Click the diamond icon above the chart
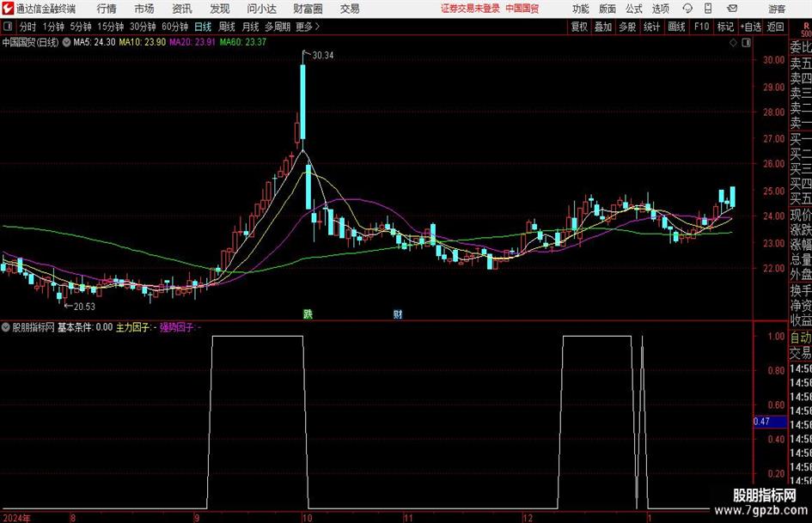812x523 pixels. (x=733, y=43)
